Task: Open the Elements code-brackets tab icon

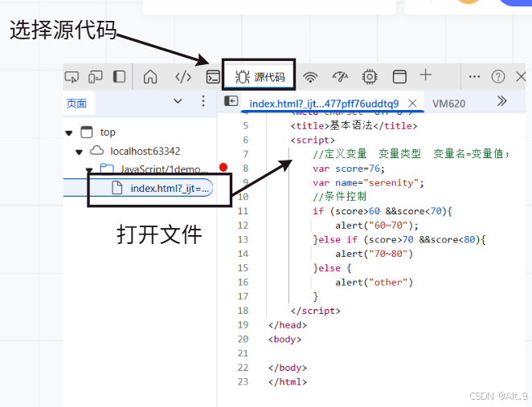Action: (x=183, y=77)
